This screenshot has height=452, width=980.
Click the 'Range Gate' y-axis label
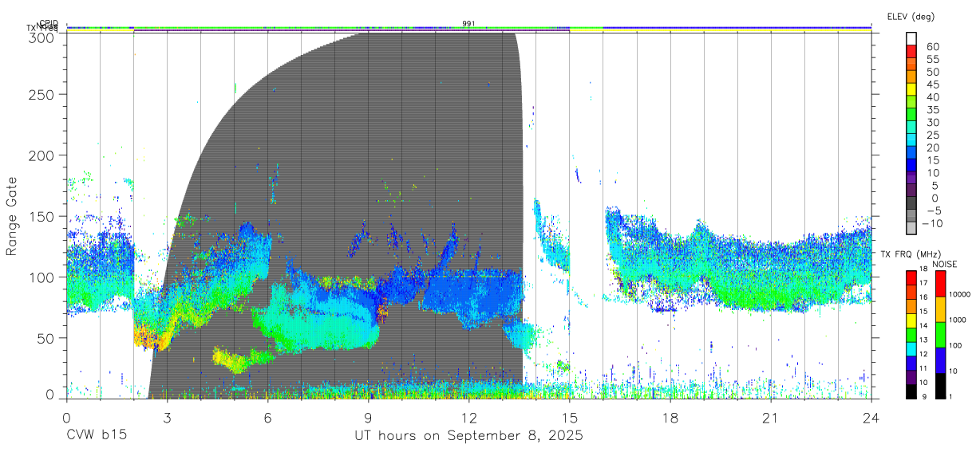(13, 216)
